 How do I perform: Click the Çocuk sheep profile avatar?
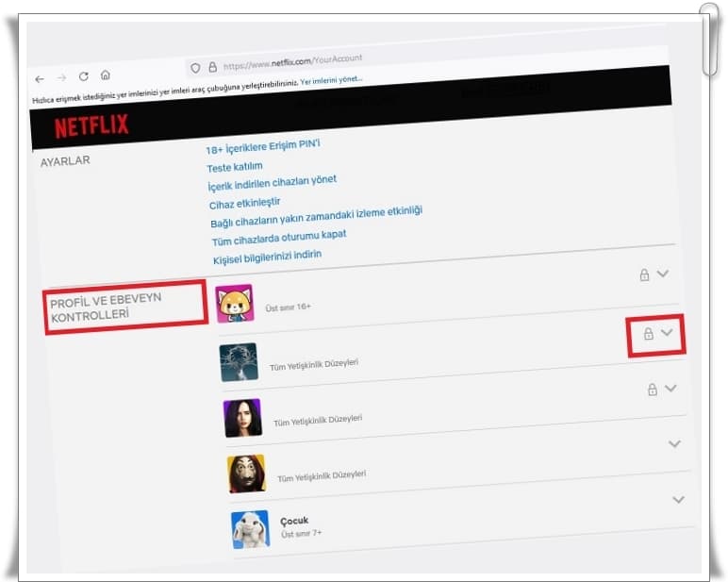(251, 529)
